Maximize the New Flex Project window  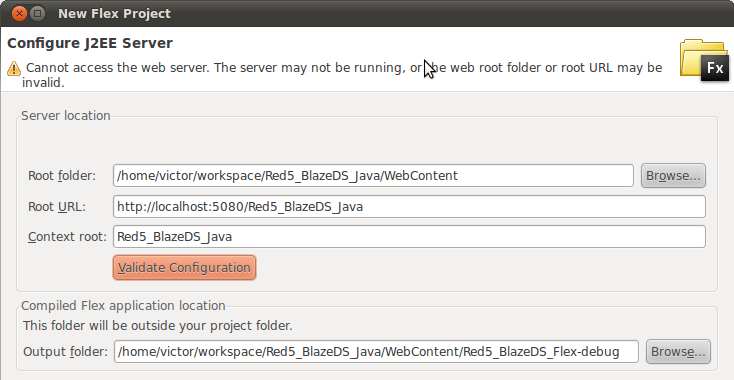37,14
